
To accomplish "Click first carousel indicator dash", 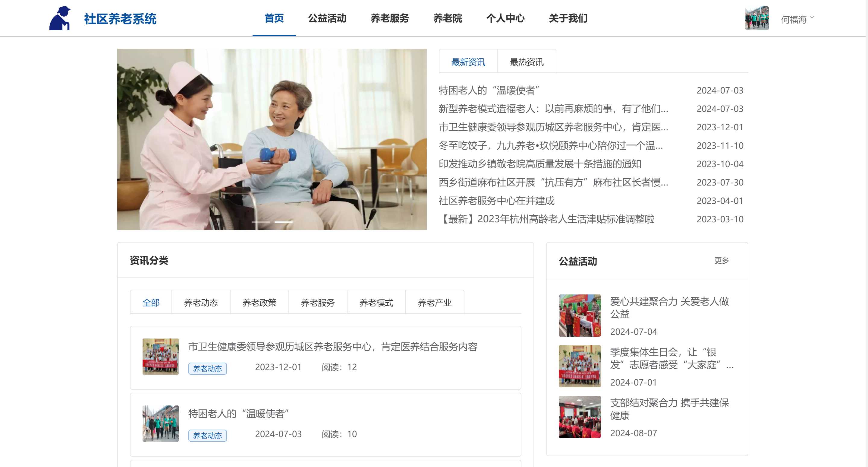I will click(x=260, y=222).
